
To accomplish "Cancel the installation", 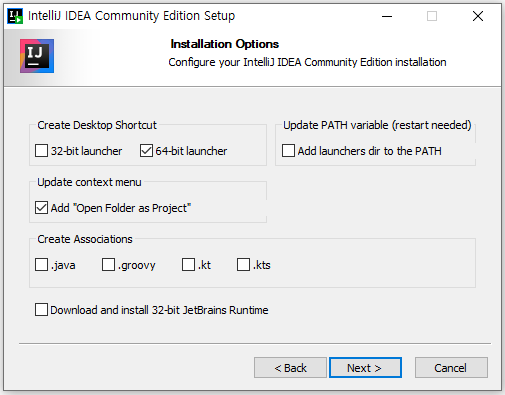I will pos(451,368).
